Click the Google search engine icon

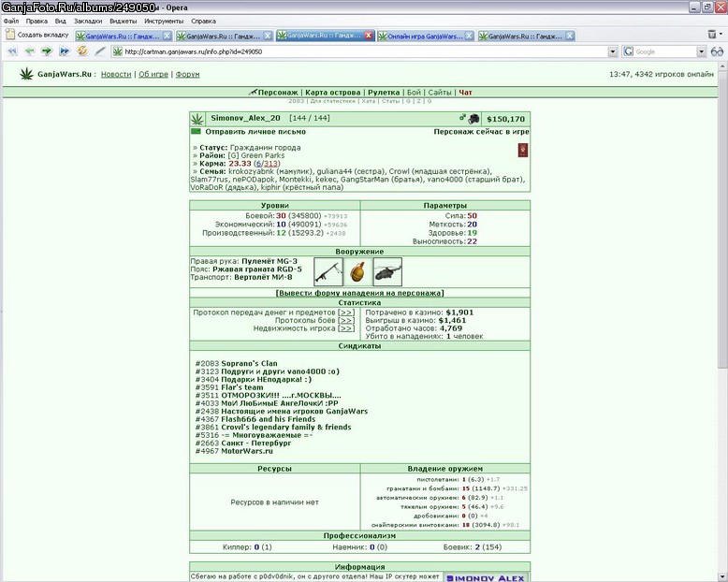(x=629, y=51)
